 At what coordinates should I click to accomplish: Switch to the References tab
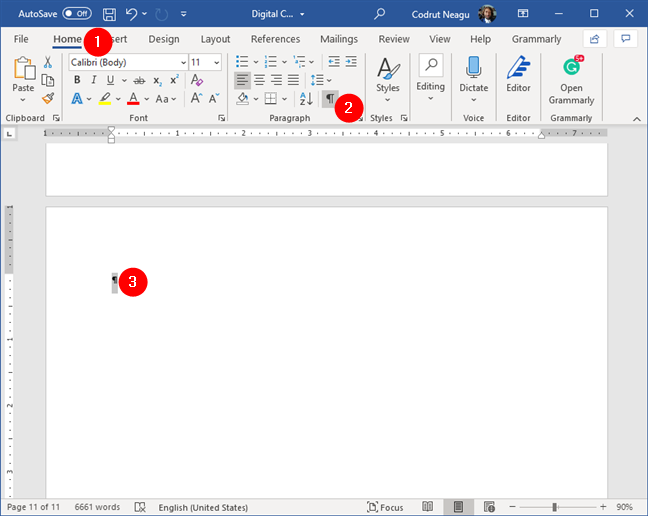pyautogui.click(x=275, y=39)
